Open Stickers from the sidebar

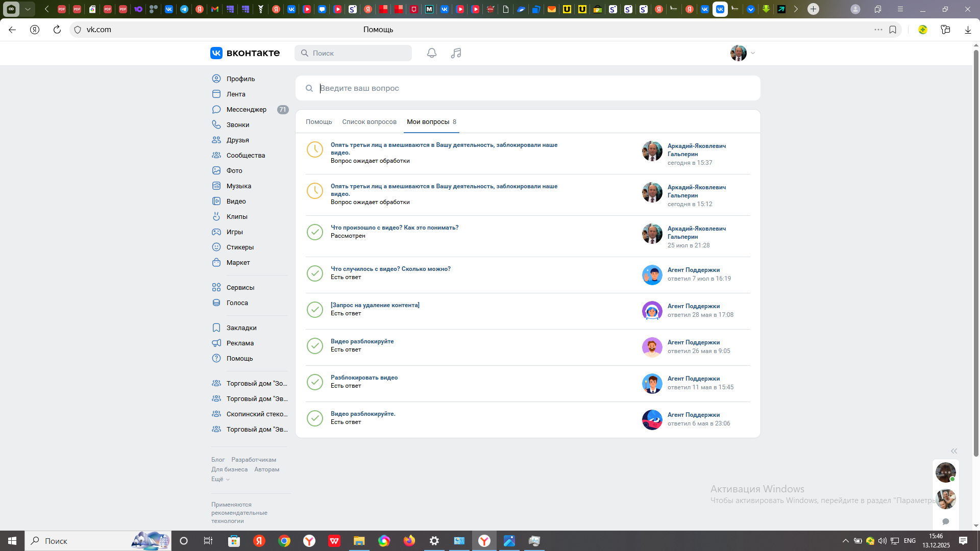(240, 247)
